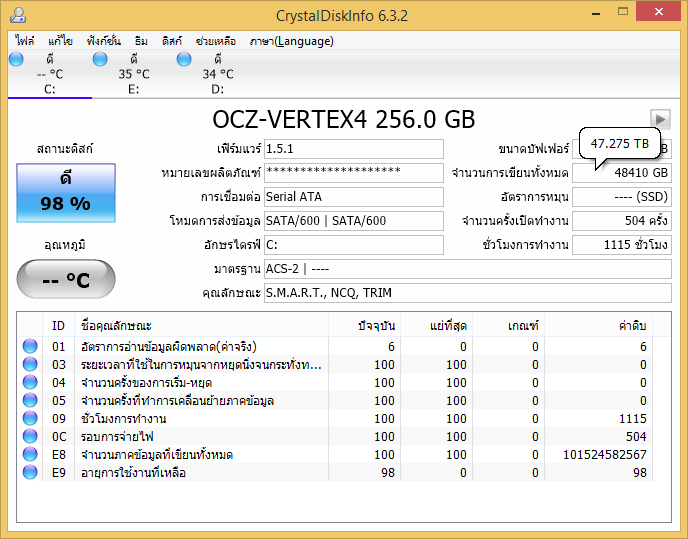Click the 1115 ชั่วโมง power on hours
The width and height of the screenshot is (688, 539).
click(622, 244)
